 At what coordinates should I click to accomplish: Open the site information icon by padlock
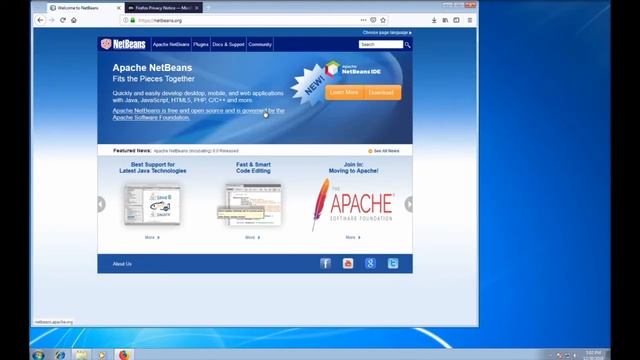tap(126, 20)
